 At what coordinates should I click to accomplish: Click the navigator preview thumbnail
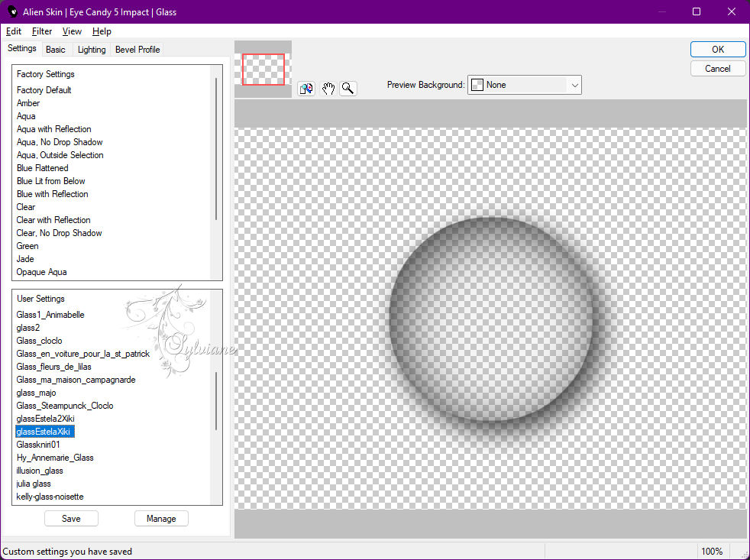coord(263,70)
